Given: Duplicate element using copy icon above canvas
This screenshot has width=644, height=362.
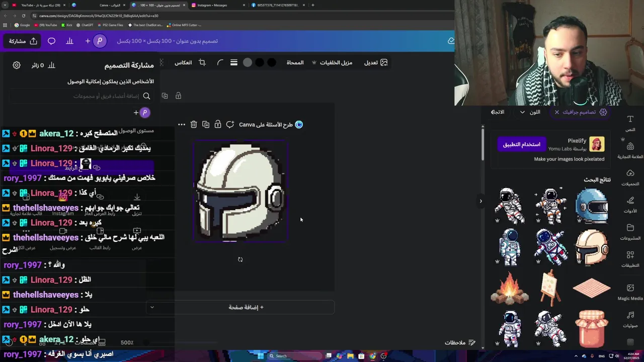Looking at the screenshot, I should 206,124.
